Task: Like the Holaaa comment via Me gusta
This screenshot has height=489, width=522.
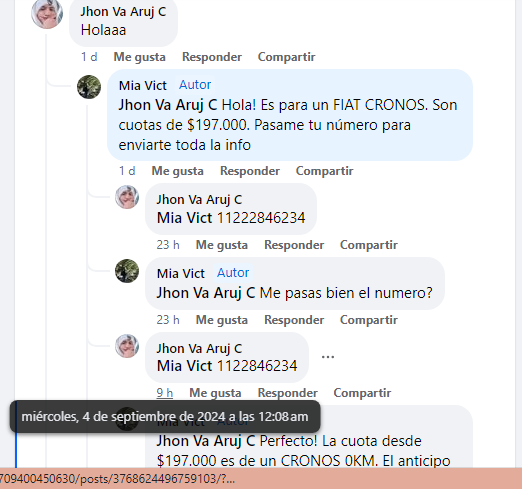Action: point(140,57)
